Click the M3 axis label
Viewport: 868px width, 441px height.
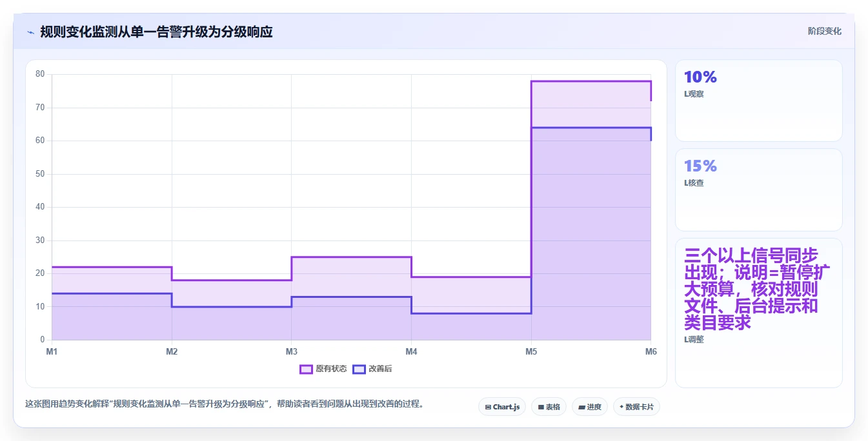tap(292, 351)
